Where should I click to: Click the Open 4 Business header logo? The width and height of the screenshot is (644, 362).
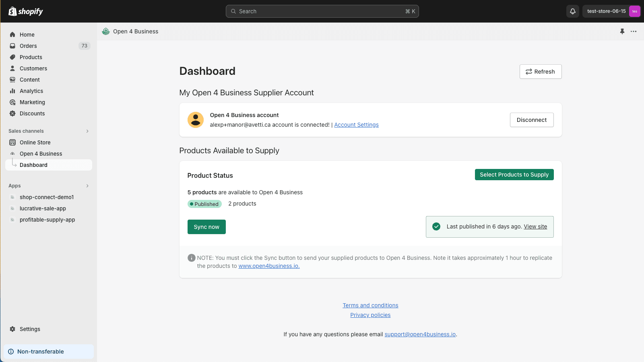point(106,31)
